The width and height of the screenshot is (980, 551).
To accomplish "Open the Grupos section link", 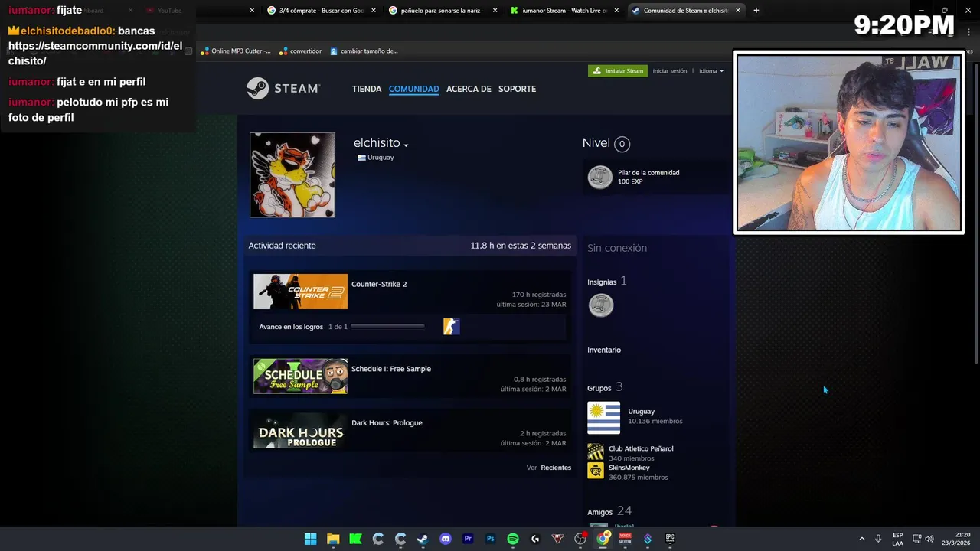I will (x=599, y=388).
